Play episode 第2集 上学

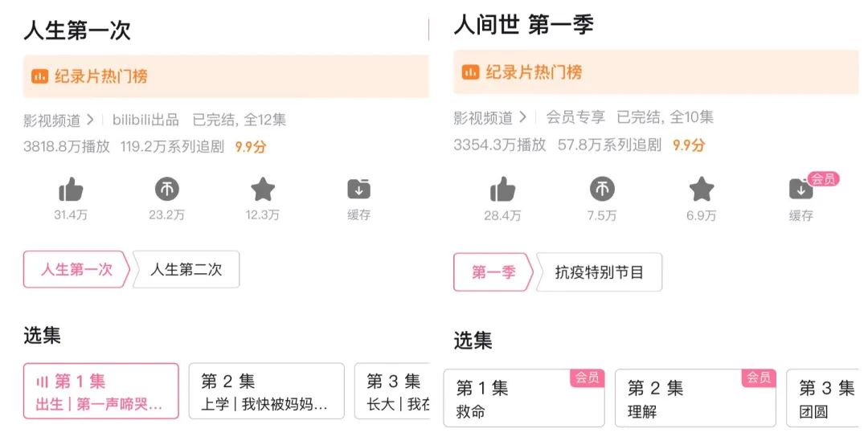click(x=266, y=391)
